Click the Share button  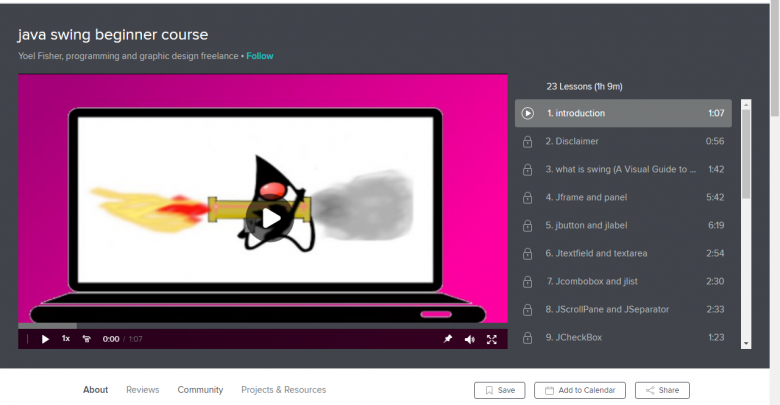coord(662,391)
